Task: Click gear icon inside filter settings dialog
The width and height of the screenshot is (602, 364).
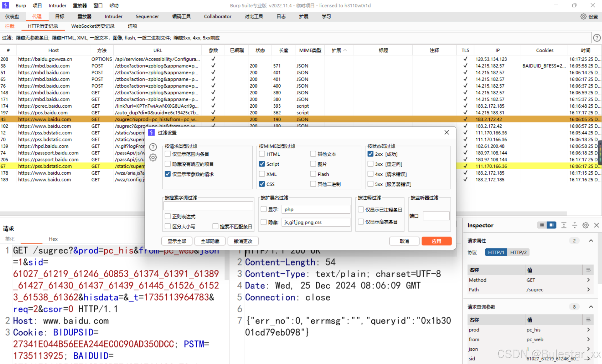Action: [x=153, y=158]
